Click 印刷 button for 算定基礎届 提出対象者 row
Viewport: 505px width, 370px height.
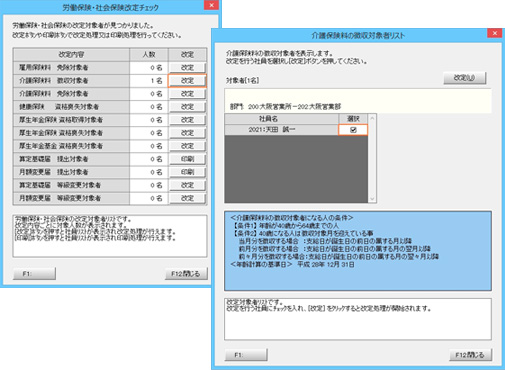pos(187,159)
